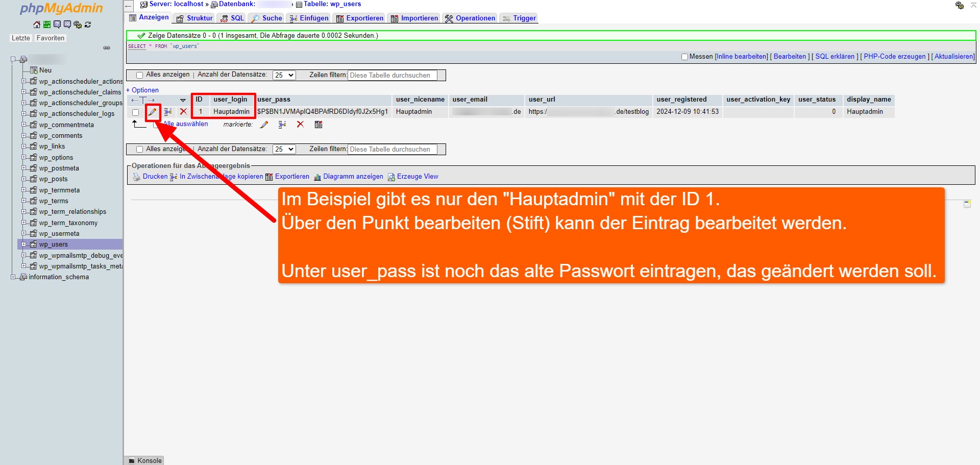Open the phpMyAdmin home icon
The width and height of the screenshot is (980, 465).
(37, 25)
